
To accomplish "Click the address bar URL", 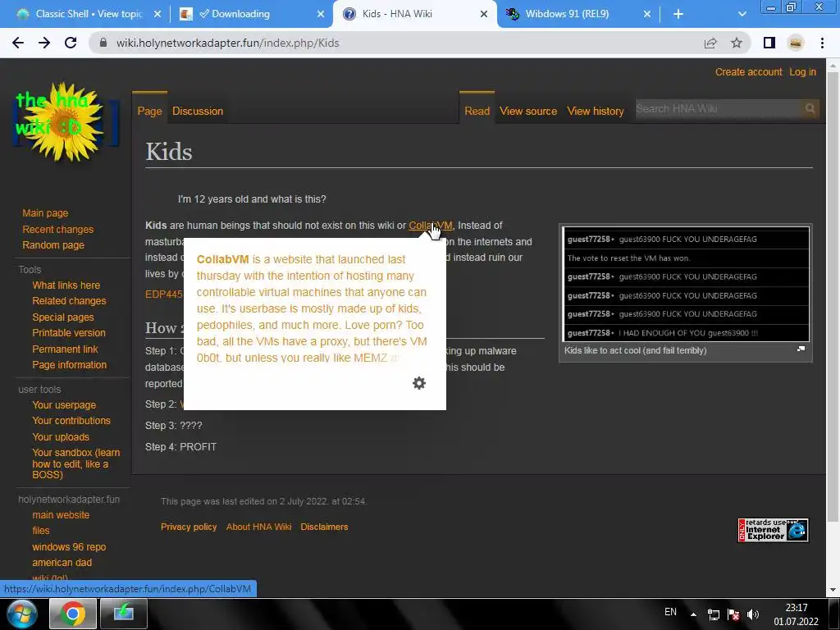I will 228,43.
